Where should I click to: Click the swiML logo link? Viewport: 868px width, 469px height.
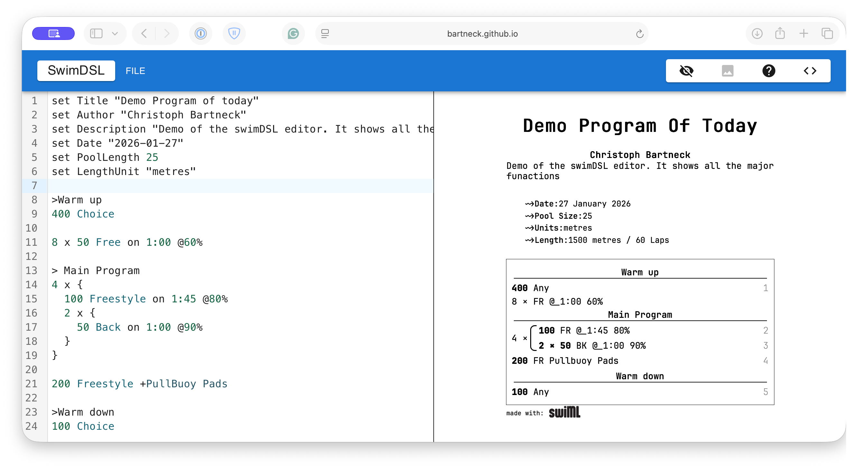(564, 412)
